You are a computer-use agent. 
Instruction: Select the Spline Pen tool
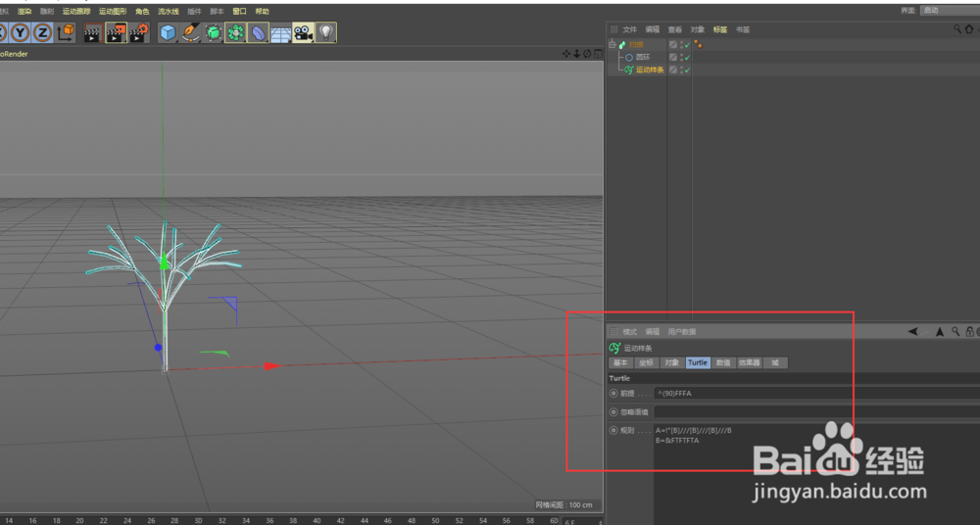click(191, 32)
